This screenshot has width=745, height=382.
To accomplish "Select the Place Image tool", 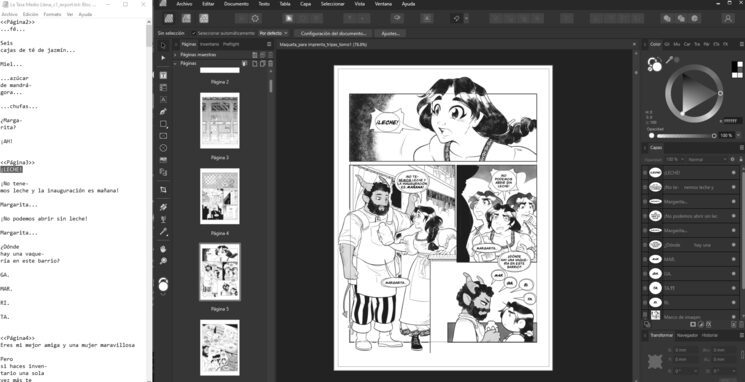I will click(x=163, y=160).
